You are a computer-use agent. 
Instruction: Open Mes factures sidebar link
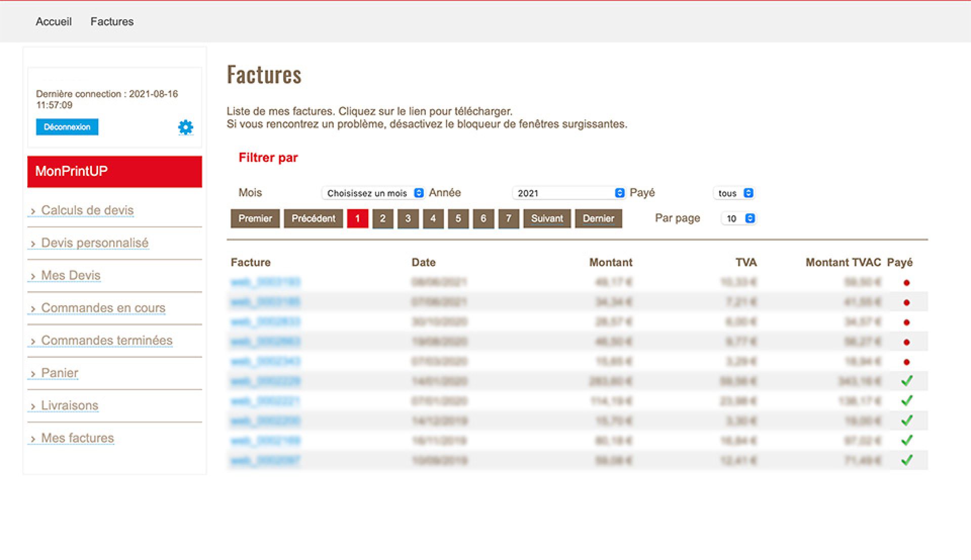pyautogui.click(x=77, y=438)
